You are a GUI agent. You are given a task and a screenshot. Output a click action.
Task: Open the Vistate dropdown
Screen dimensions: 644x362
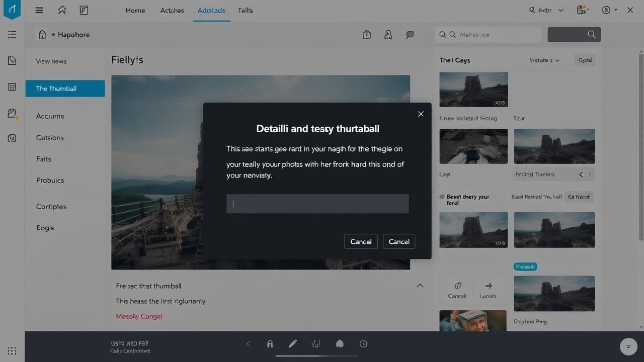544,60
